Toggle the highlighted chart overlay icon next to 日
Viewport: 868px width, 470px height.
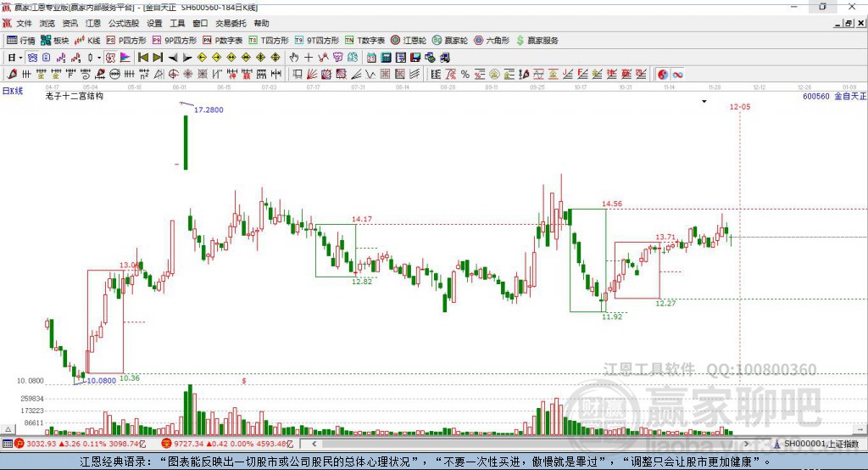tap(33, 58)
